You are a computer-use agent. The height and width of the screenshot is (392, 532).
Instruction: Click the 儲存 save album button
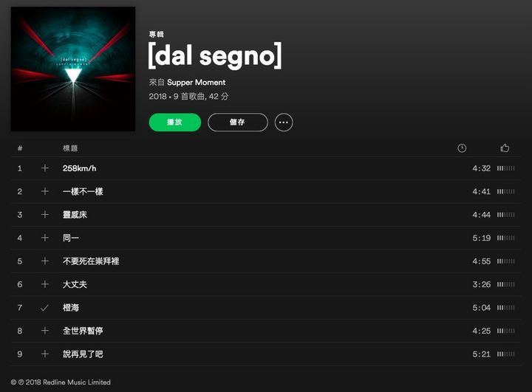pyautogui.click(x=237, y=123)
